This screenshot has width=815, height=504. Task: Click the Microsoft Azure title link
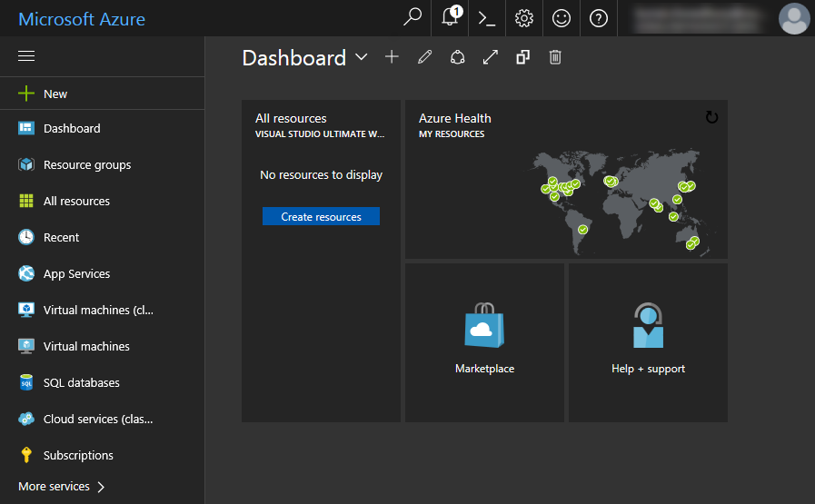(82, 19)
